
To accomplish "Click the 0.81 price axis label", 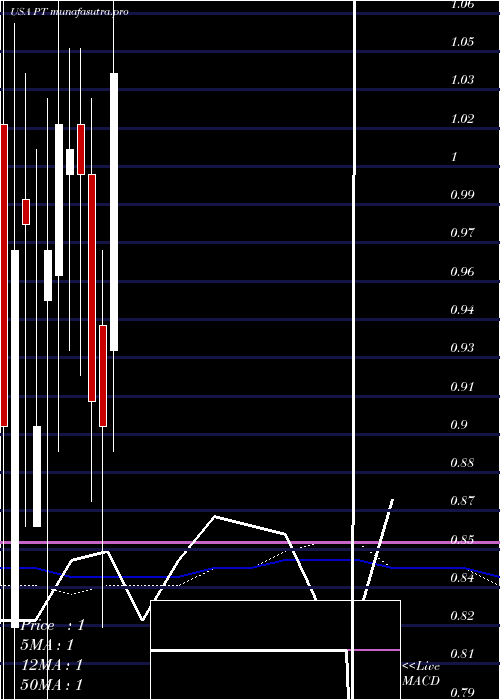I will 462,654.
